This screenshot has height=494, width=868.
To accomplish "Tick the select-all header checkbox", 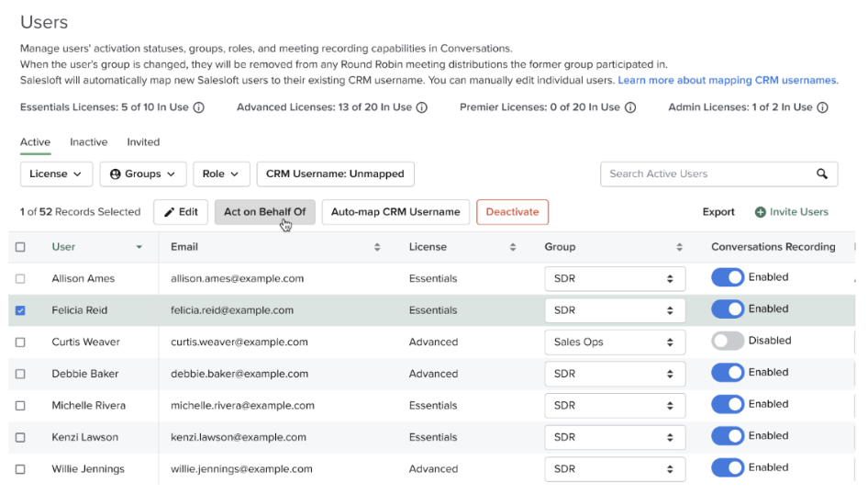I will tap(20, 247).
